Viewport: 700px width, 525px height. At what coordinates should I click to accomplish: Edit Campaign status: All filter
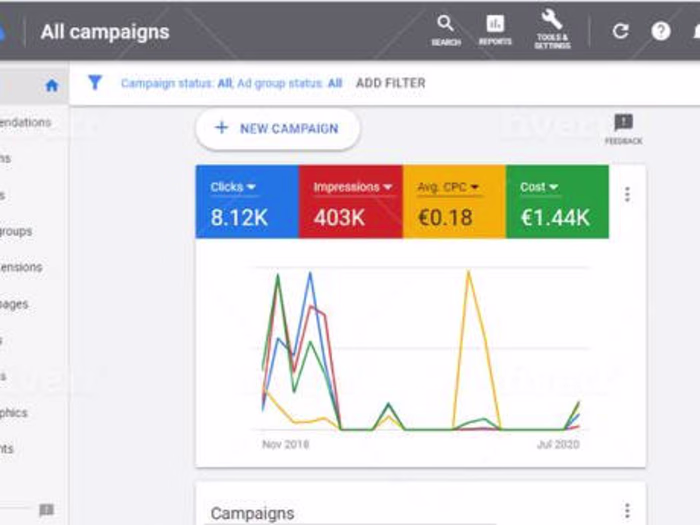pos(177,83)
